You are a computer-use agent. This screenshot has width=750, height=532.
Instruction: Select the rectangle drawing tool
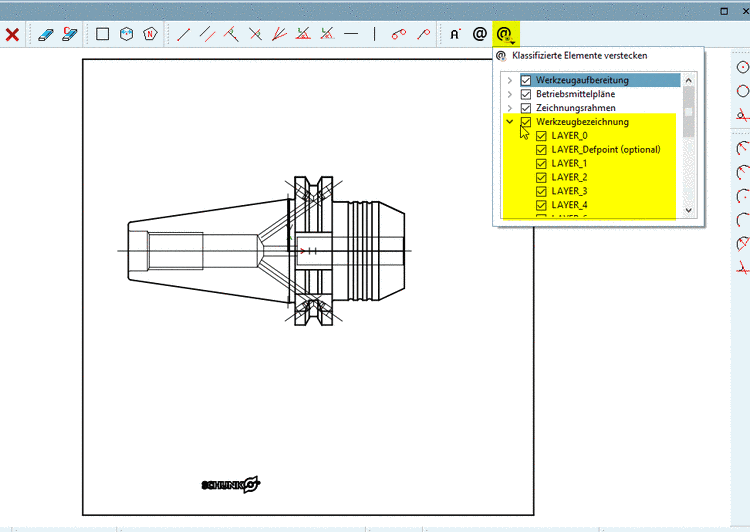pyautogui.click(x=102, y=35)
